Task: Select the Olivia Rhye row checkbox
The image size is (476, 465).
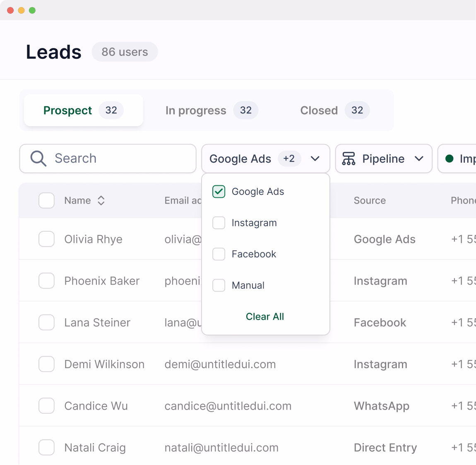Action: pos(46,239)
